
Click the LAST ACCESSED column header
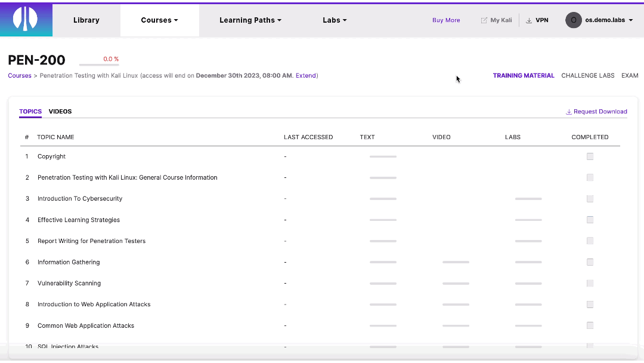point(308,137)
